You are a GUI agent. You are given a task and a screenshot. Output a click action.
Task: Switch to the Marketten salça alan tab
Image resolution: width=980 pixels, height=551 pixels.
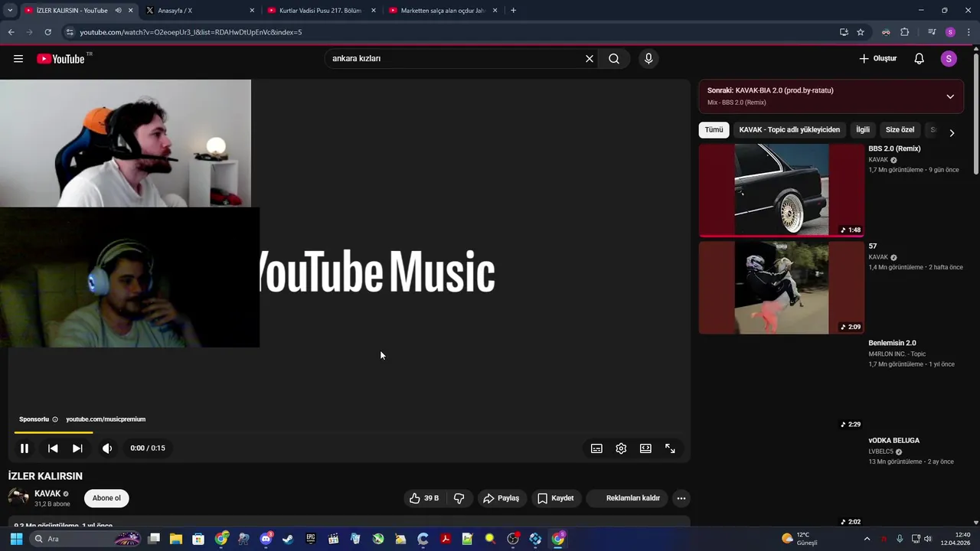click(444, 11)
